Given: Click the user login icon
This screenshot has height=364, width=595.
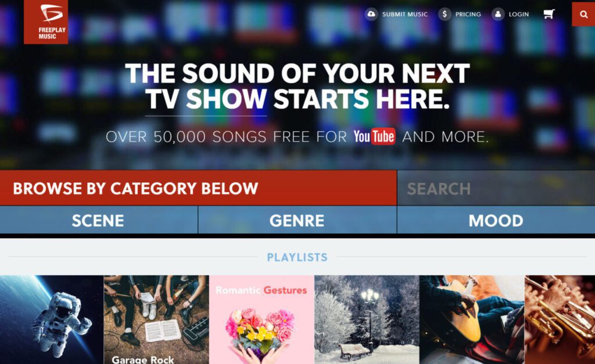Looking at the screenshot, I should point(498,15).
